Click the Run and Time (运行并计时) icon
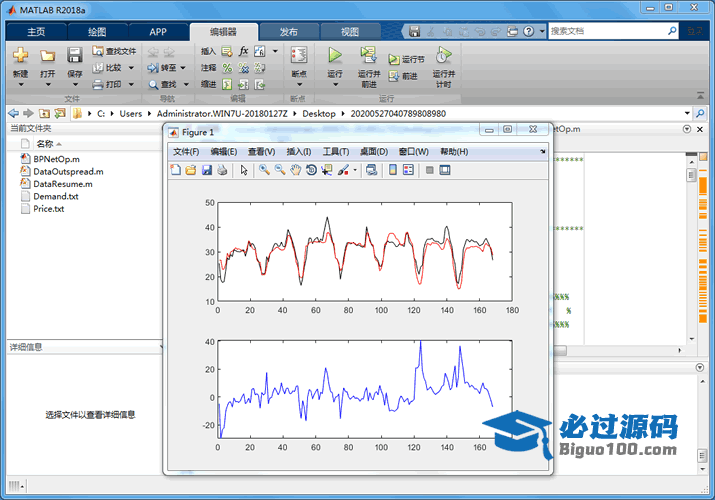 point(443,55)
